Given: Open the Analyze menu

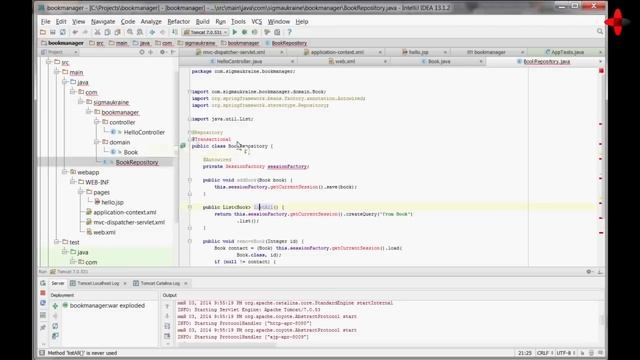Looking at the screenshot, I should click(x=151, y=22).
